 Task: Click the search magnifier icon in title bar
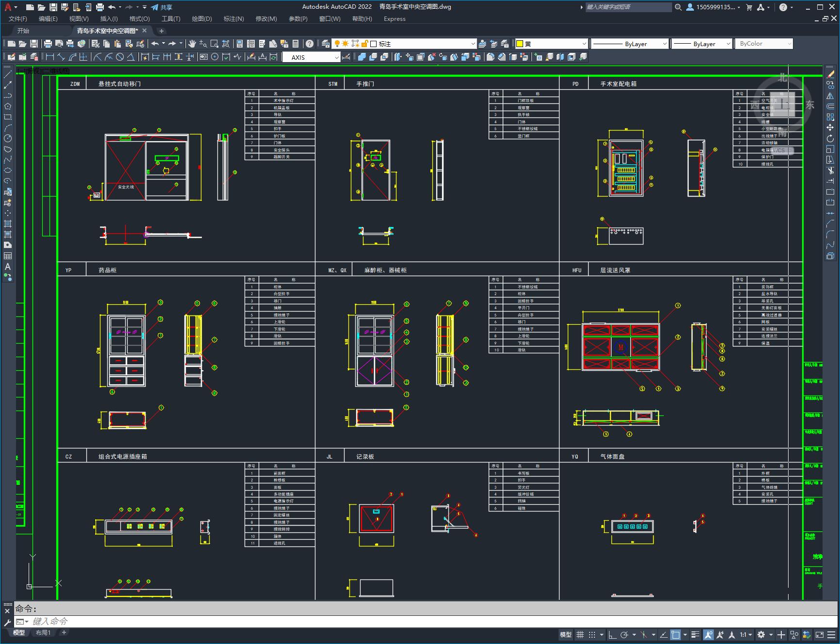click(x=678, y=7)
